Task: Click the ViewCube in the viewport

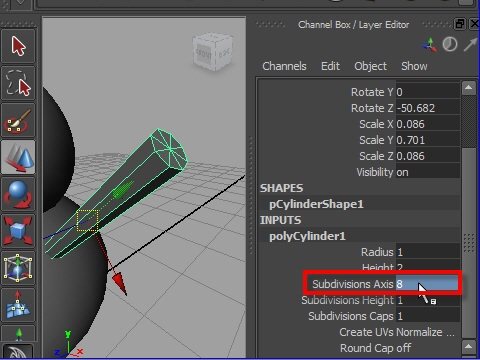Action: click(212, 52)
